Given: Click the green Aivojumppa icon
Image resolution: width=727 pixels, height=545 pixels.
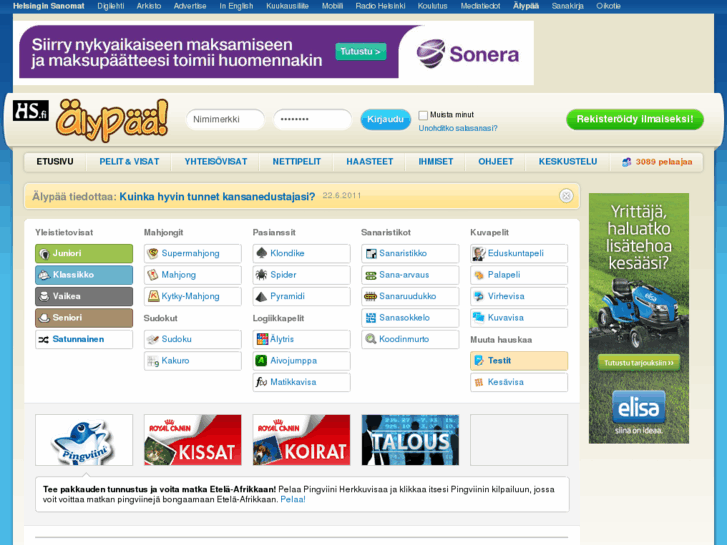Looking at the screenshot, I should click(261, 360).
